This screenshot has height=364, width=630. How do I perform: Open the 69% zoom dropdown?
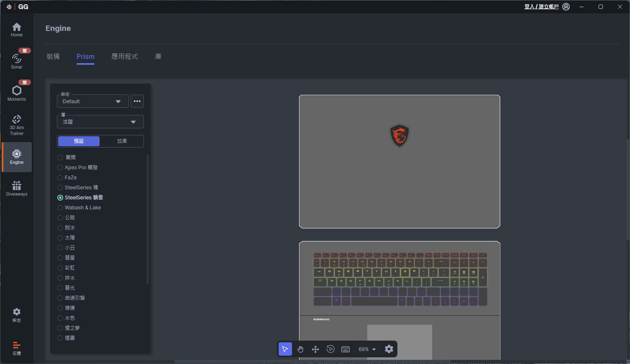pos(367,349)
